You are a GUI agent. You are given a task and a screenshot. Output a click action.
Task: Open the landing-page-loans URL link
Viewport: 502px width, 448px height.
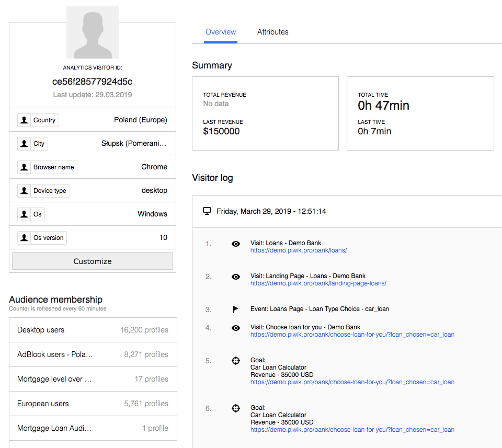pyautogui.click(x=318, y=283)
